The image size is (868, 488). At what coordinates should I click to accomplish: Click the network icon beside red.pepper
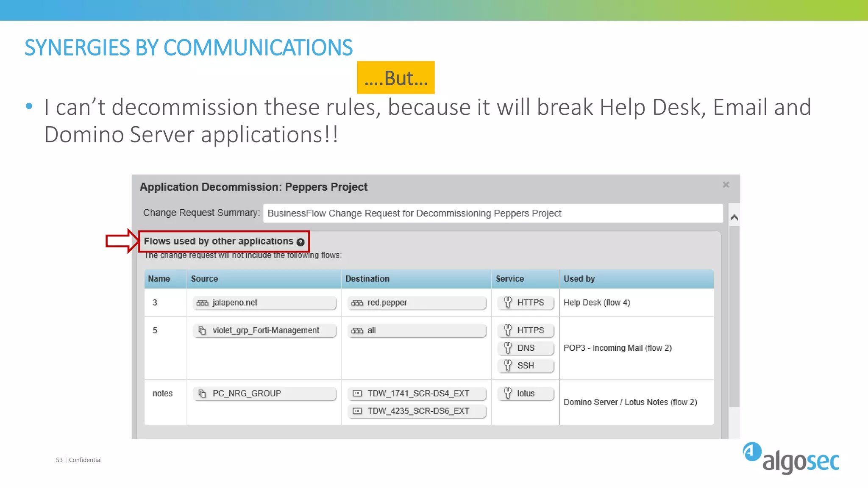click(357, 303)
